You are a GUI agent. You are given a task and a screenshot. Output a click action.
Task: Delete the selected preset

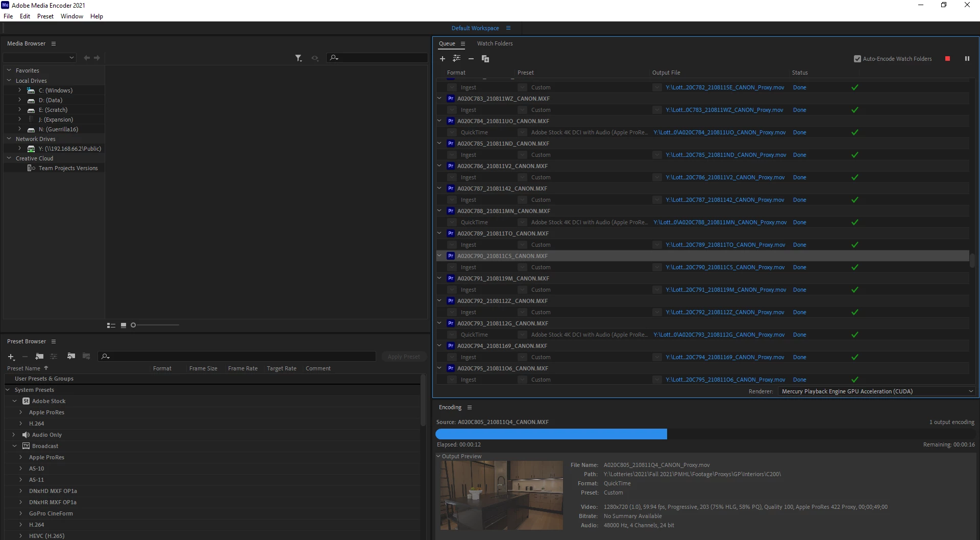[x=24, y=357]
